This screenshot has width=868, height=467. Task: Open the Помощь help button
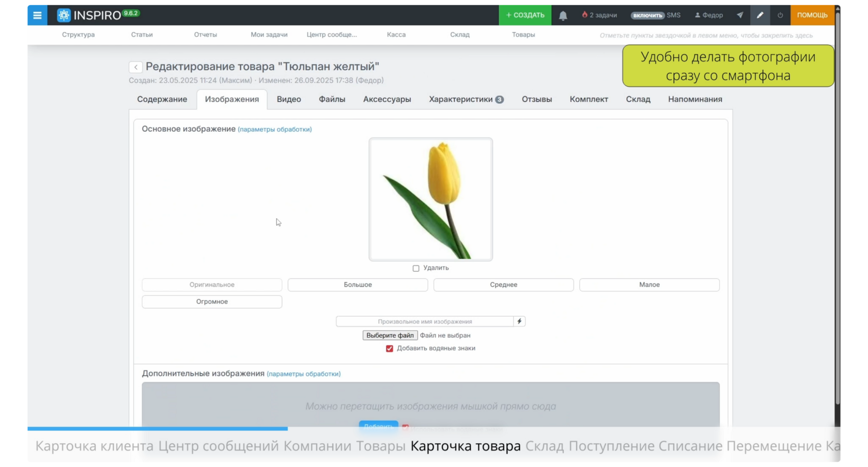pyautogui.click(x=812, y=15)
